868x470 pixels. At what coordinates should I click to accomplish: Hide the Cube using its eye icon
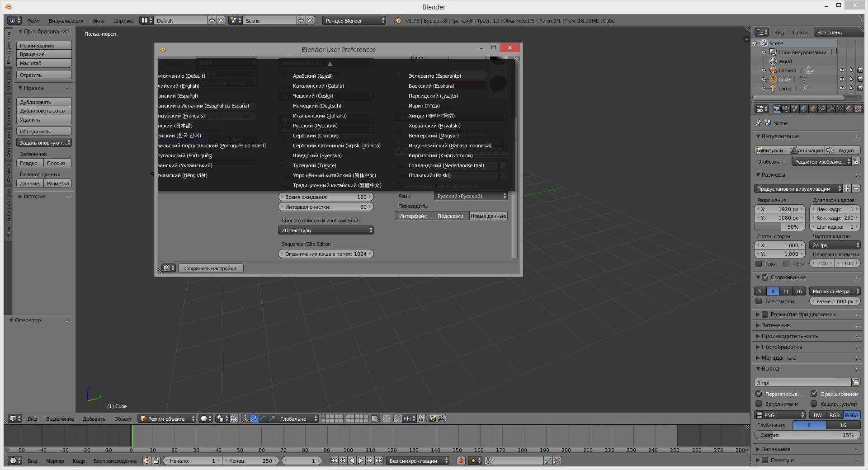[842, 79]
